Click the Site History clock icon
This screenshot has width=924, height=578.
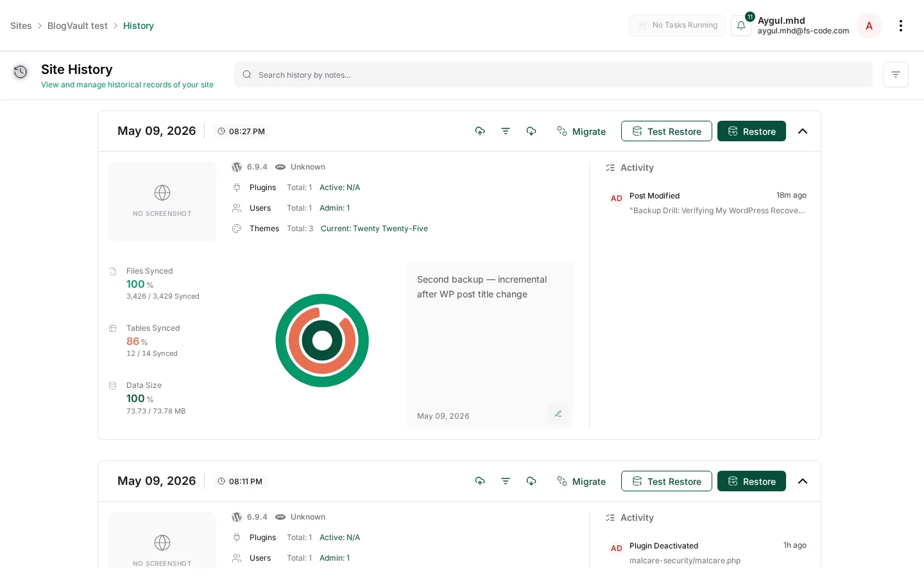click(x=21, y=72)
